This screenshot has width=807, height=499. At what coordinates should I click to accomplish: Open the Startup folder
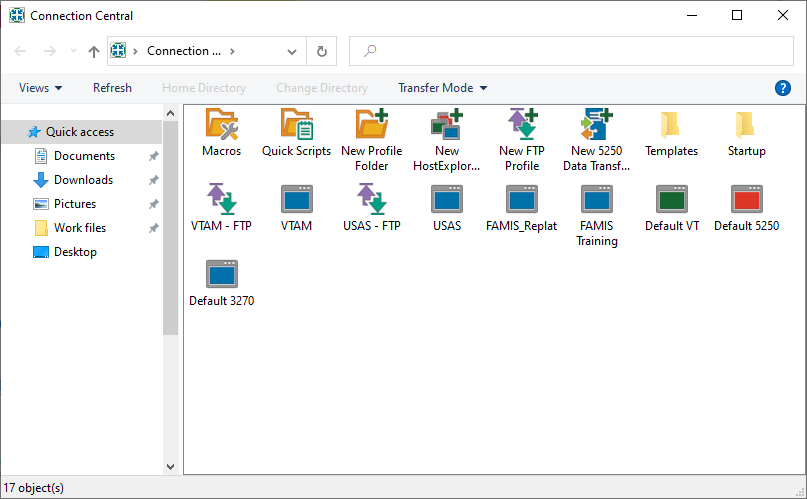tap(747, 124)
